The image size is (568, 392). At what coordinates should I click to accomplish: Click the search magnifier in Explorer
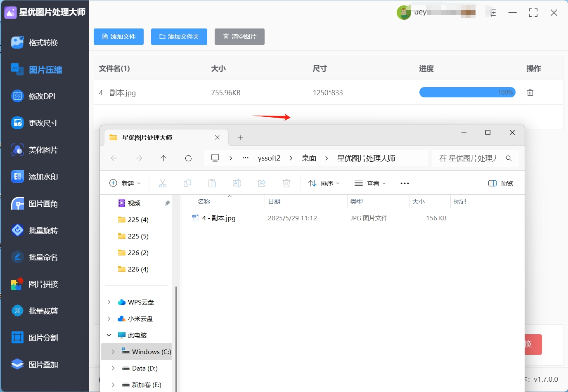(509, 158)
